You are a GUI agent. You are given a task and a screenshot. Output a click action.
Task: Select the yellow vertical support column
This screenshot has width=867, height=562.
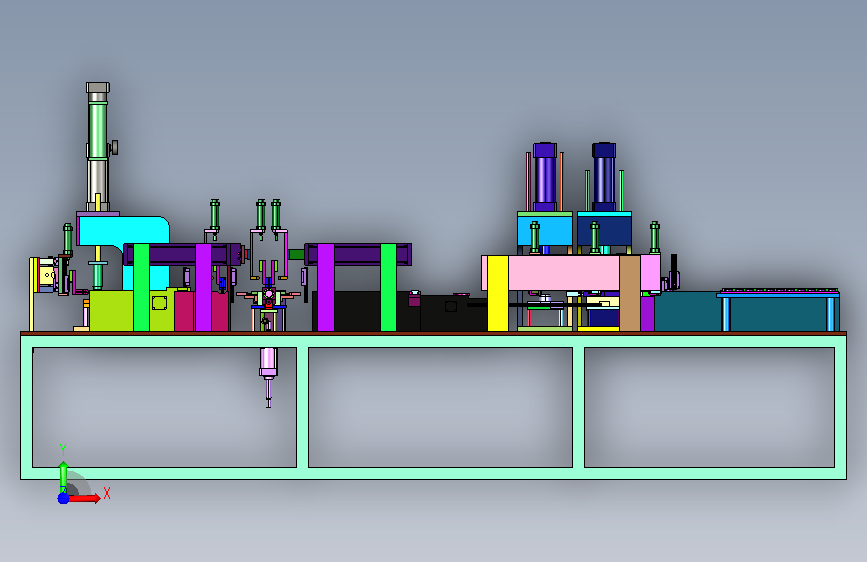coord(498,293)
